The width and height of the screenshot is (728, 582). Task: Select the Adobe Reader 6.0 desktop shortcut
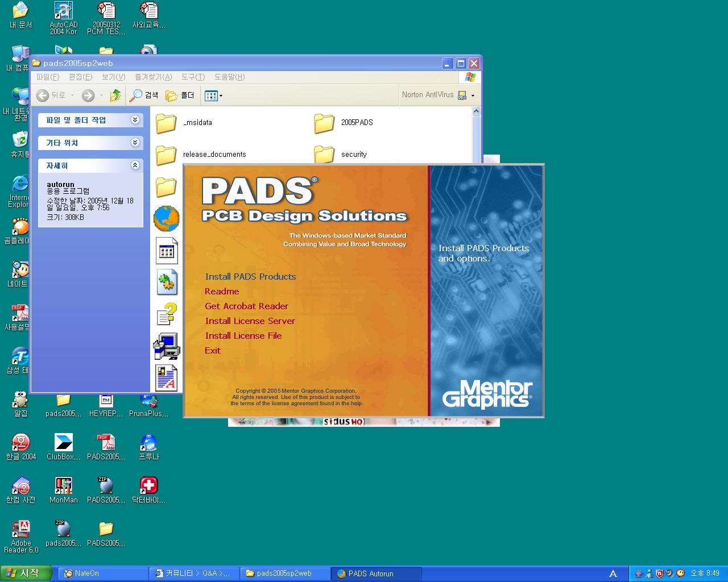tap(20, 537)
